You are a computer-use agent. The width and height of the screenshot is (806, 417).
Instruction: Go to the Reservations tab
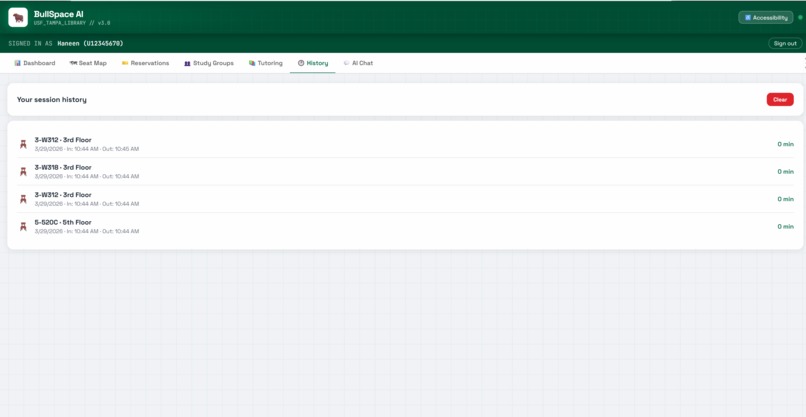click(145, 63)
